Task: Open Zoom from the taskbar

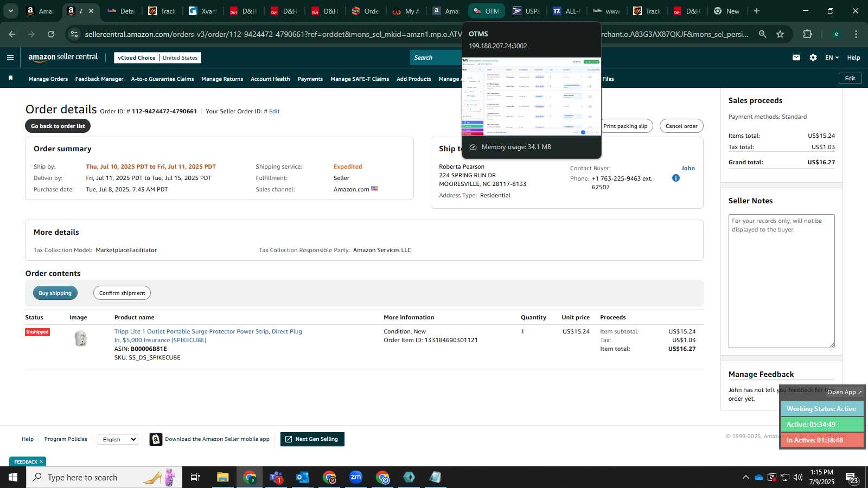Action: (356, 477)
